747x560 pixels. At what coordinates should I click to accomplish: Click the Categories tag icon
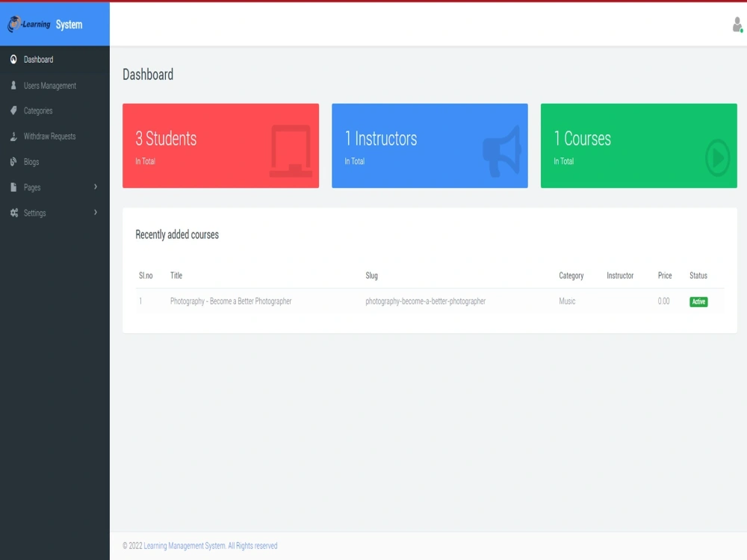coord(13,111)
